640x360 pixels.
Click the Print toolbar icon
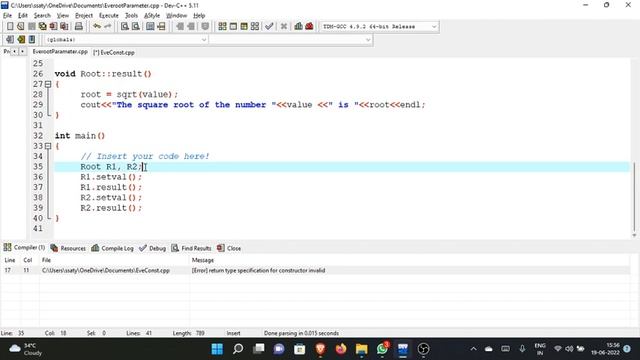(x=79, y=27)
